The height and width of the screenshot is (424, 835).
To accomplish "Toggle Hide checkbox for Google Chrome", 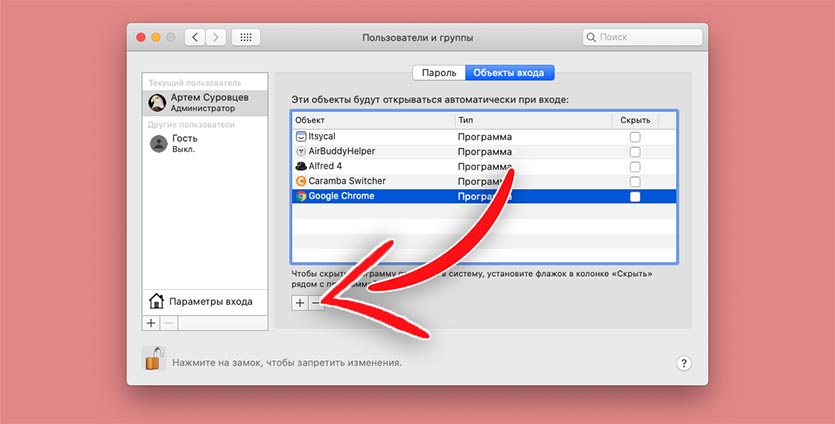I will 635,197.
